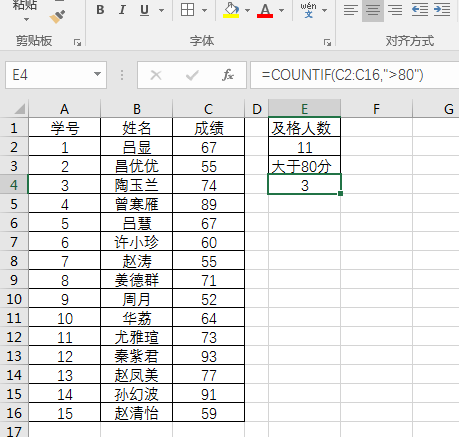Click the wén phonetic guide icon
This screenshot has width=459, height=437.
coord(308,10)
